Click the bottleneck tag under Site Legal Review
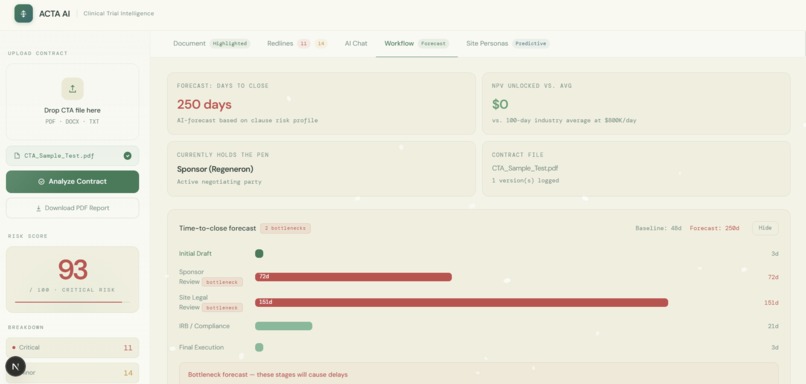The height and width of the screenshot is (384, 806). pos(222,307)
